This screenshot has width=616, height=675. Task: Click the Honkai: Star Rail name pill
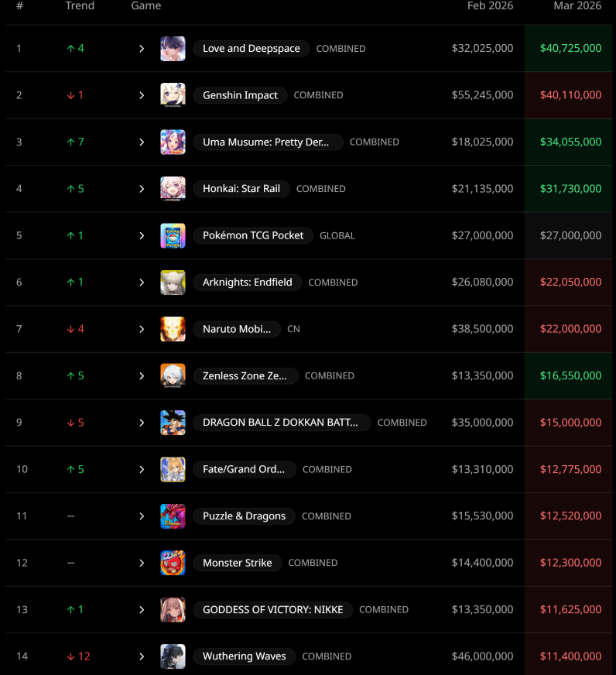[241, 189]
